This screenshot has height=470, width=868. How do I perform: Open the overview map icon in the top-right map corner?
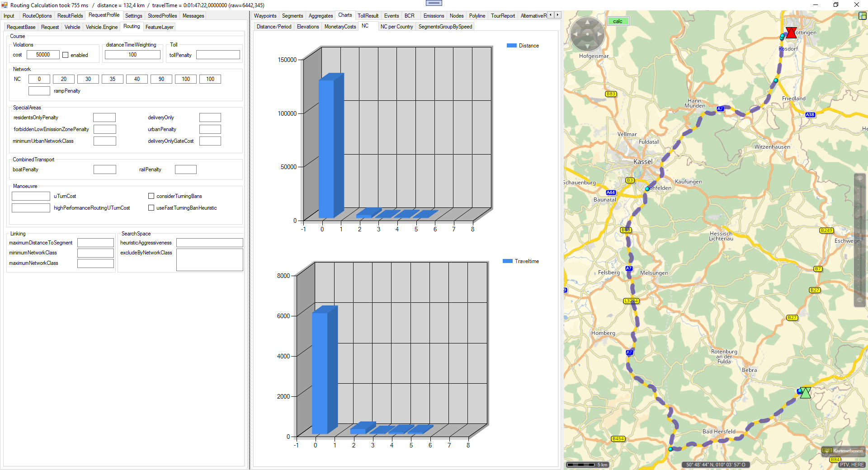coord(862,16)
